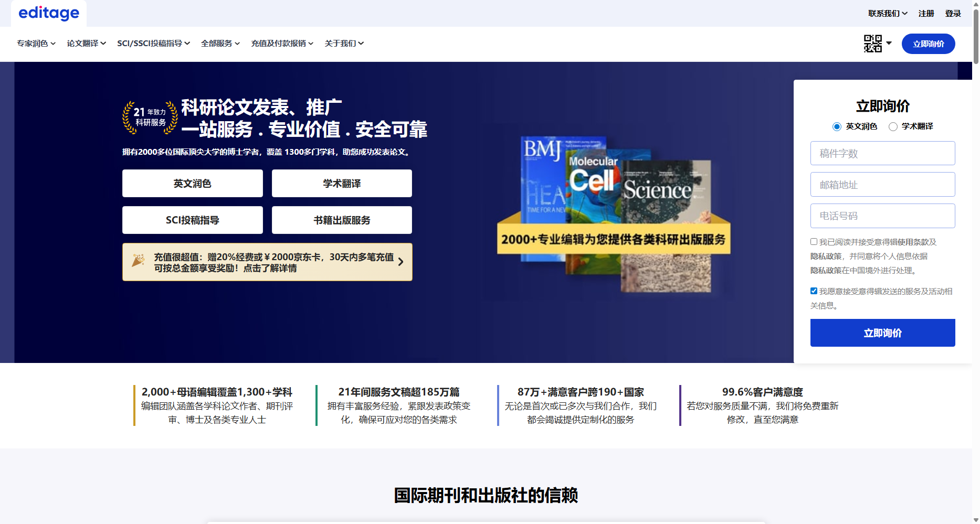Click the party popper icon in recharge banner
980x524 pixels.
(138, 260)
